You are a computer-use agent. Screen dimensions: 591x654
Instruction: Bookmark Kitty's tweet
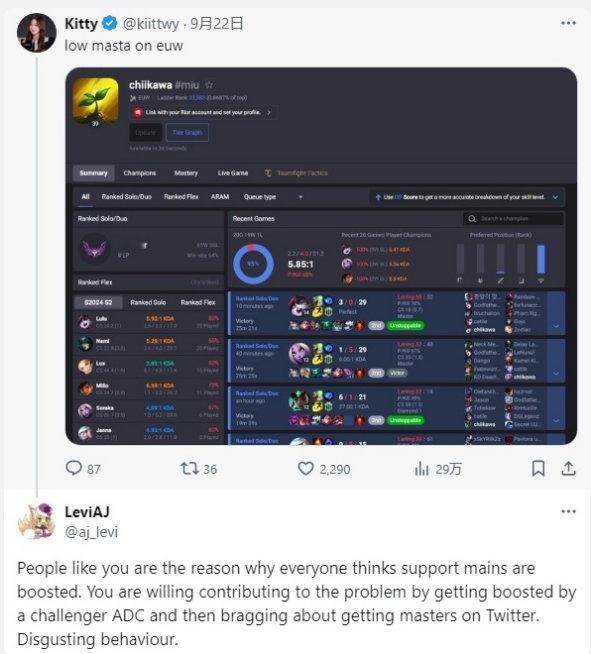pyautogui.click(x=538, y=468)
